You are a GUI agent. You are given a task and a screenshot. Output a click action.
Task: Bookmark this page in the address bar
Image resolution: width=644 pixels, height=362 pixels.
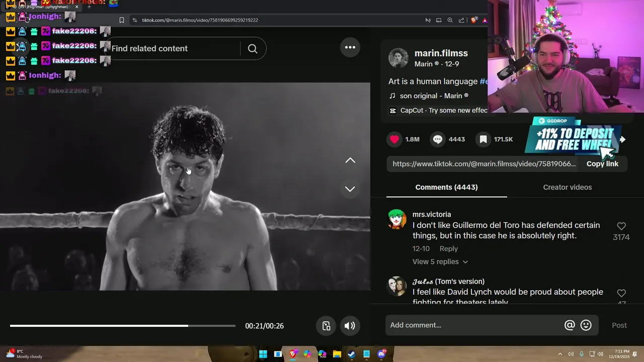(122, 20)
